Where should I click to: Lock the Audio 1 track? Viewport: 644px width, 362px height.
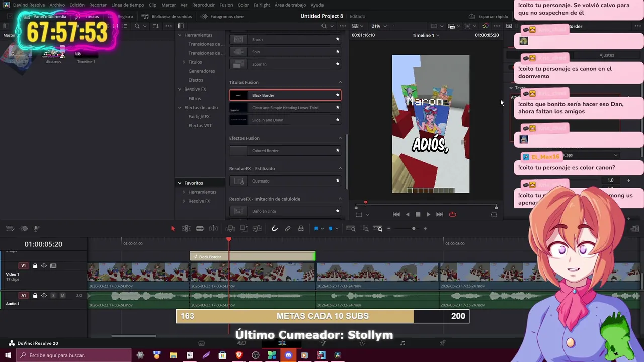(35, 296)
